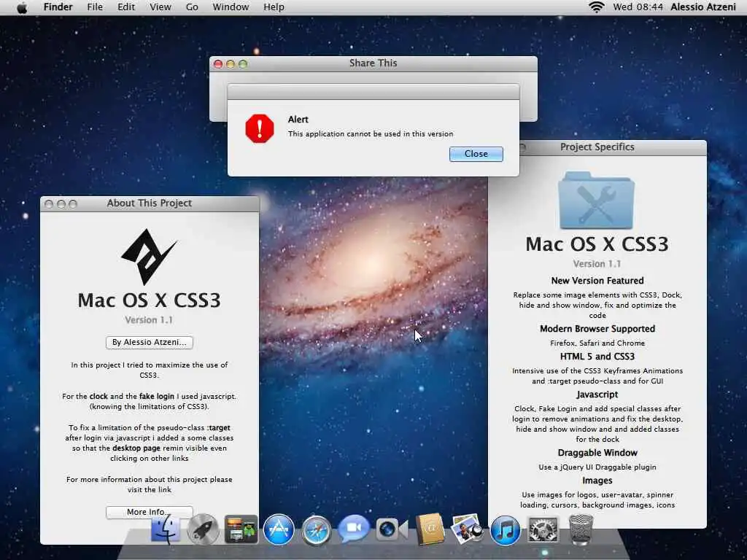
Task: Dismiss the alert with Close button
Action: pos(476,154)
